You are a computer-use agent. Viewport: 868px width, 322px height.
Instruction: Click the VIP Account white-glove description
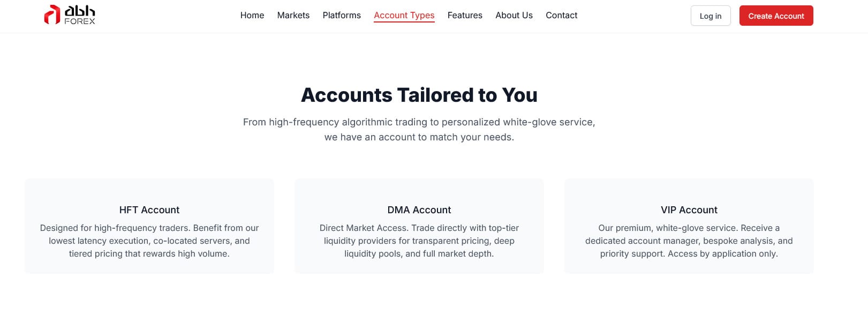(689, 241)
